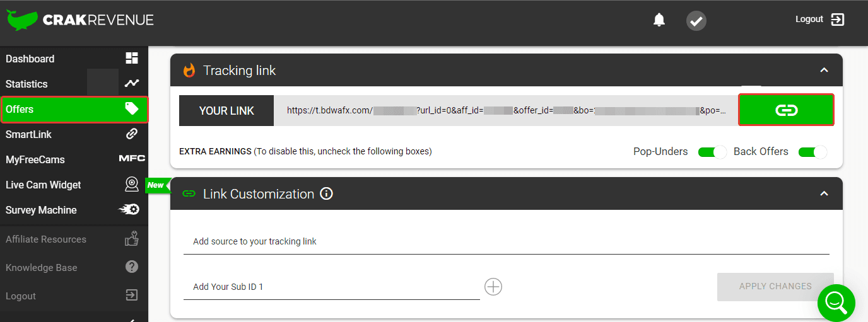This screenshot has height=322, width=868.
Task: Click the Statistics chart line icon
Action: click(x=132, y=83)
